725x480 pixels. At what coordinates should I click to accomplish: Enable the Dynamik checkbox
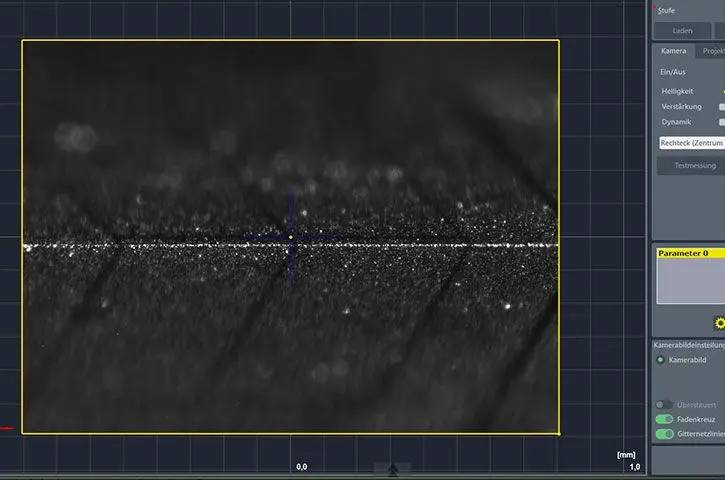721,122
